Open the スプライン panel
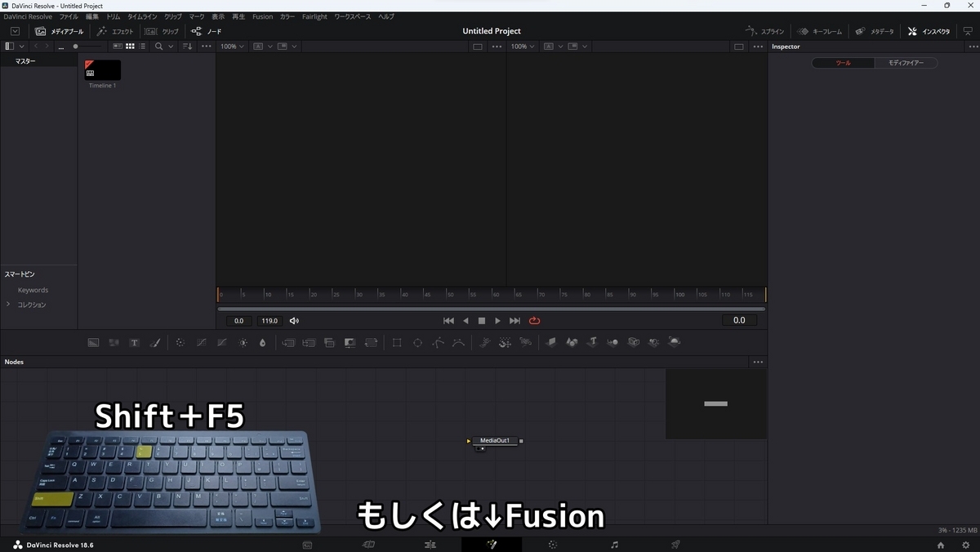980x552 pixels. (764, 31)
